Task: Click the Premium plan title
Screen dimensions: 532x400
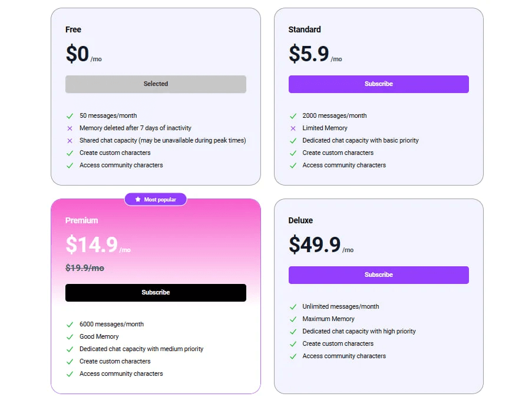Action: point(81,220)
